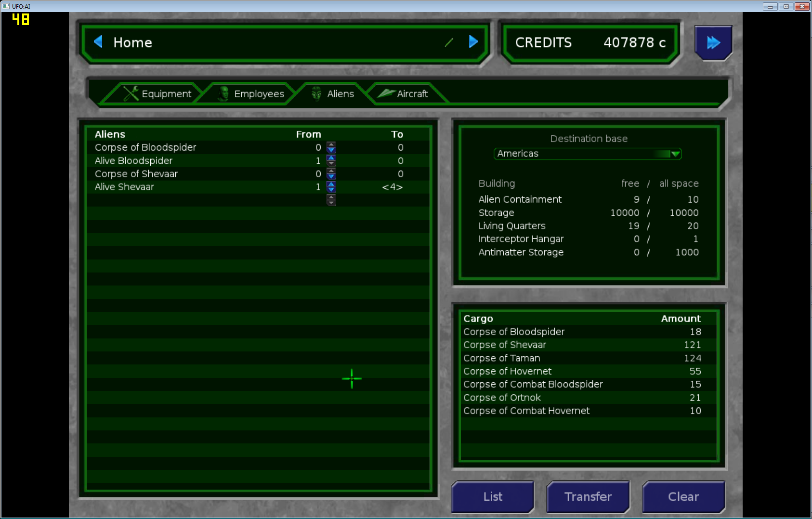Click Corpse of Hovernet cargo entry

589,371
